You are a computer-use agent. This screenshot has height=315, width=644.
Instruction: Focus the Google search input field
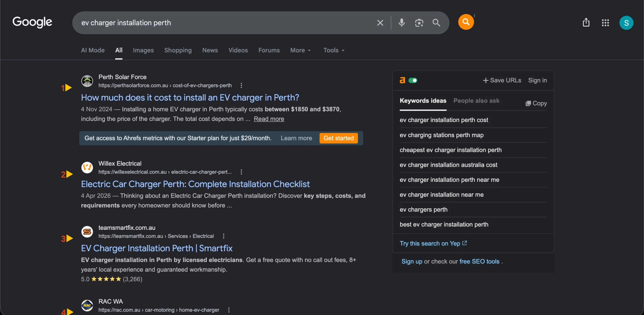(226, 23)
